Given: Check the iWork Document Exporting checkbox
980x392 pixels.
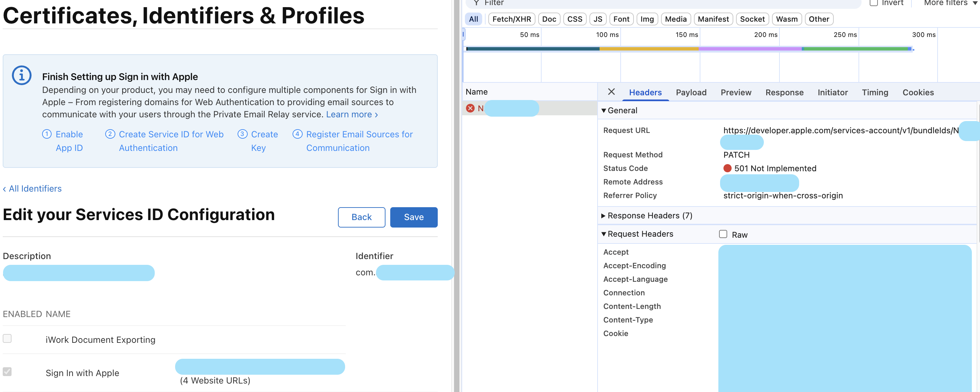Looking at the screenshot, I should click(x=7, y=338).
